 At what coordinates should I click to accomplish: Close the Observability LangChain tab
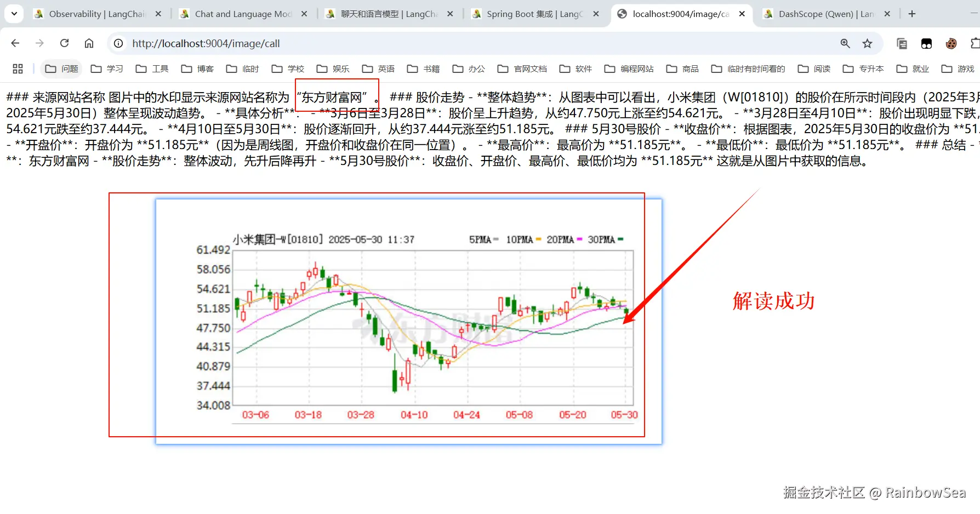(158, 14)
